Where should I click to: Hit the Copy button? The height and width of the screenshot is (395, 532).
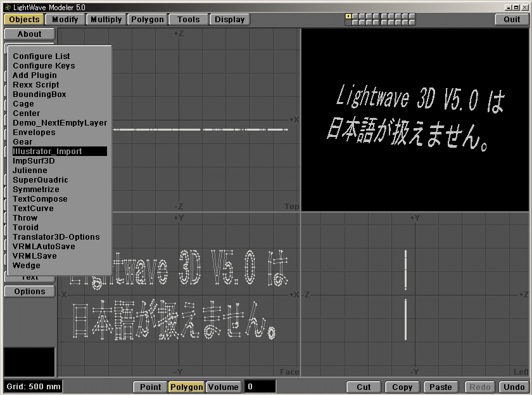click(x=402, y=387)
